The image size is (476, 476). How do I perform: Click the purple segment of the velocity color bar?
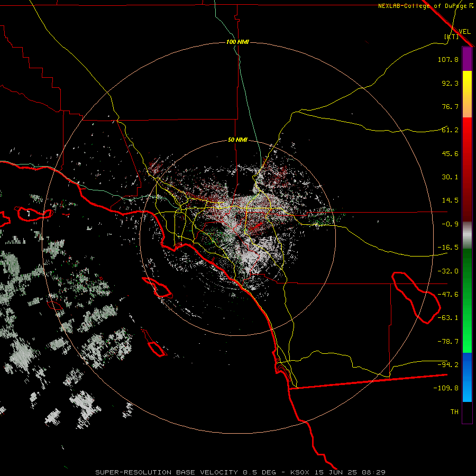467,59
